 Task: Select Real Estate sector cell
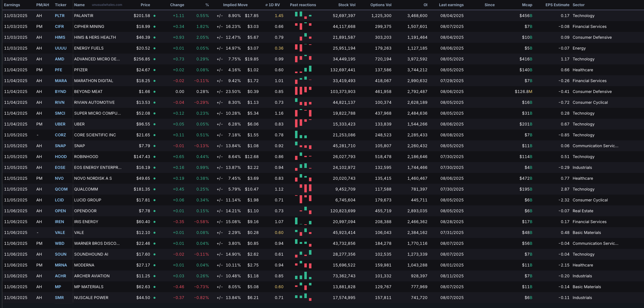583,211
